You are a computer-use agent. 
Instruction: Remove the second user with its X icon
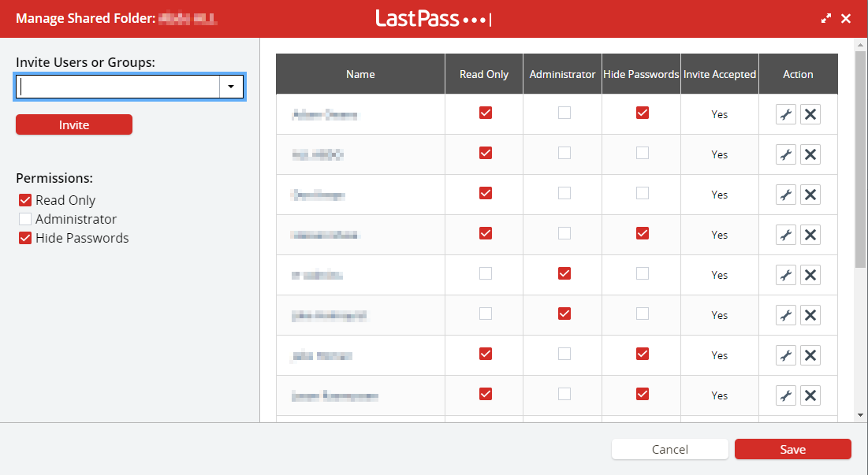(x=810, y=155)
